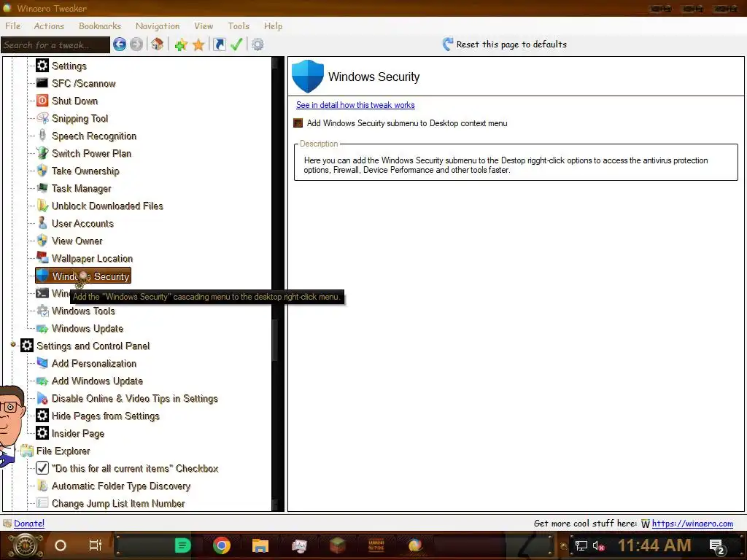Click Reset this page to defaults
The width and height of the screenshot is (747, 560).
coord(505,44)
